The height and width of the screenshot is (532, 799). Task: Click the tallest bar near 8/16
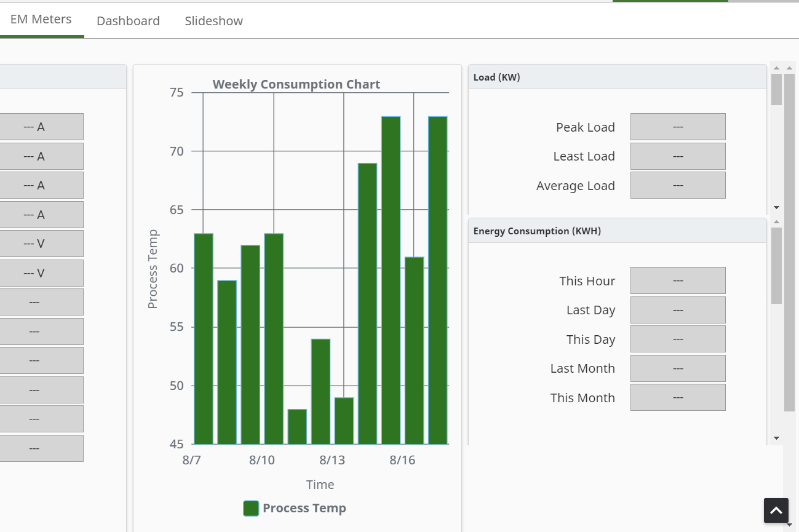pyautogui.click(x=391, y=280)
